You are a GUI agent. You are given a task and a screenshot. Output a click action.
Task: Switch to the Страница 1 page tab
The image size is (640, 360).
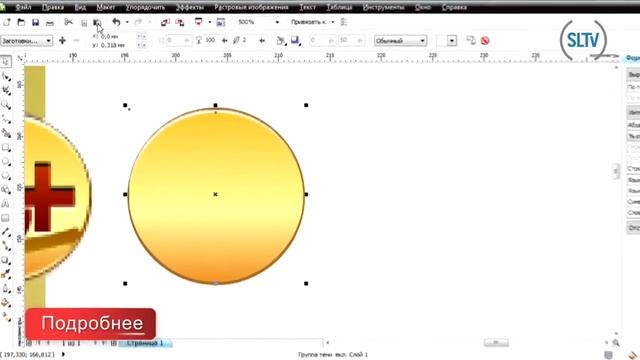pos(145,343)
